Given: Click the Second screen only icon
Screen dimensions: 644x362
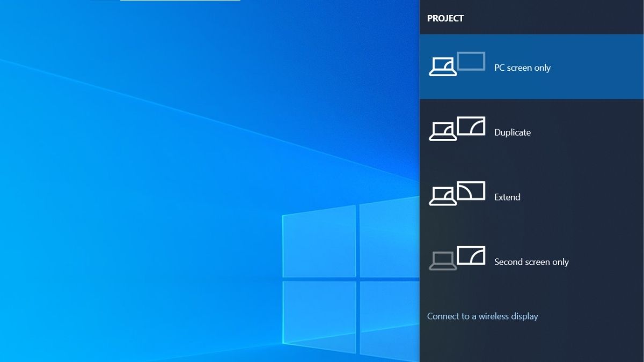Looking at the screenshot, I should click(x=457, y=258).
